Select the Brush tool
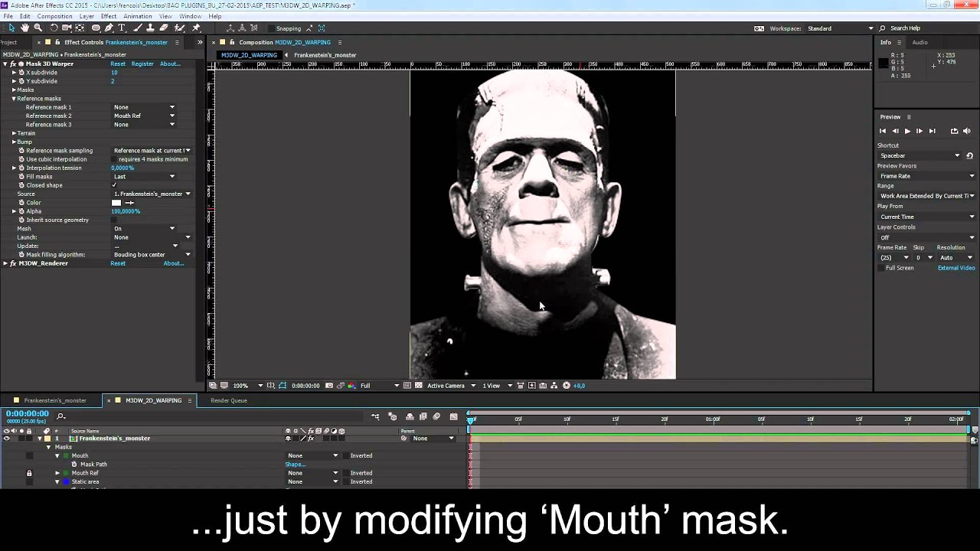The height and width of the screenshot is (551, 980). tap(138, 28)
